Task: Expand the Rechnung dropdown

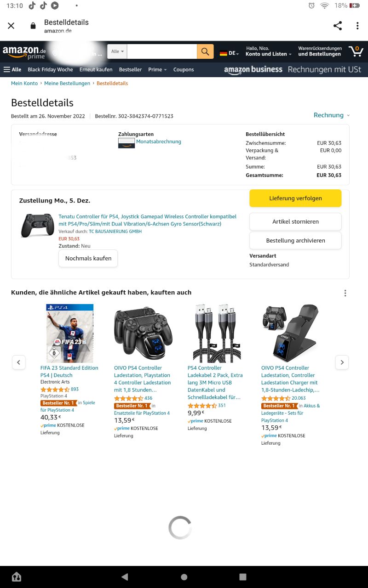Action: click(x=331, y=115)
